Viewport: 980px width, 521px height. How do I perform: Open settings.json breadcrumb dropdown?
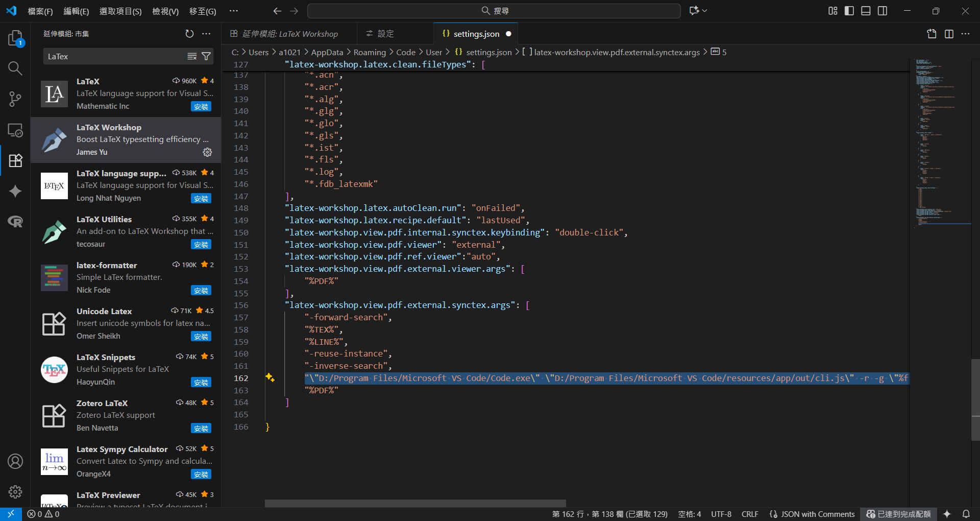[x=483, y=52]
